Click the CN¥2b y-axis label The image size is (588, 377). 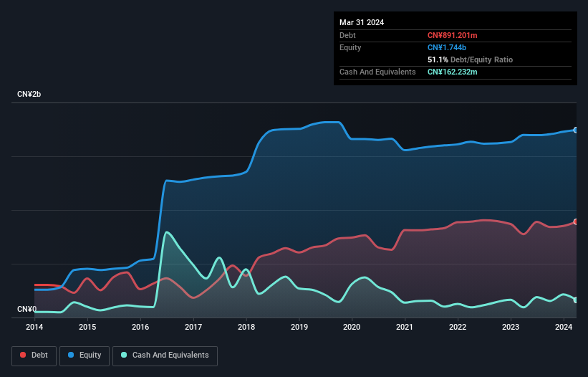click(29, 94)
